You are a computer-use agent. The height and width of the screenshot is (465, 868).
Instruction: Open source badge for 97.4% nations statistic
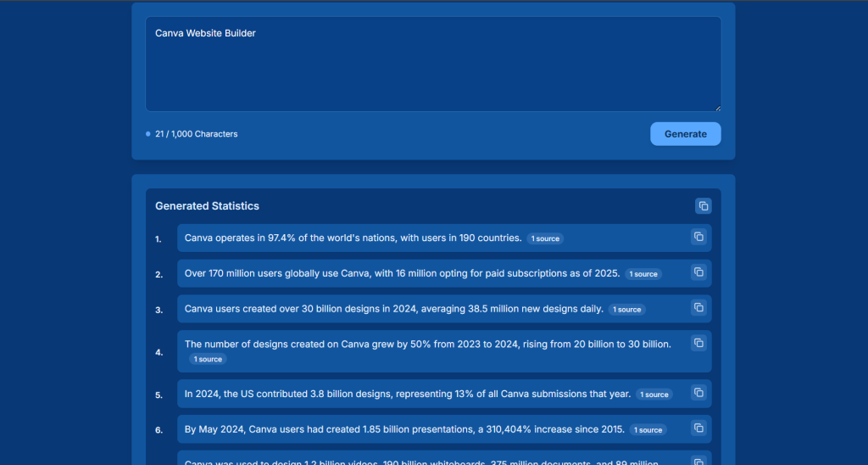click(x=545, y=239)
